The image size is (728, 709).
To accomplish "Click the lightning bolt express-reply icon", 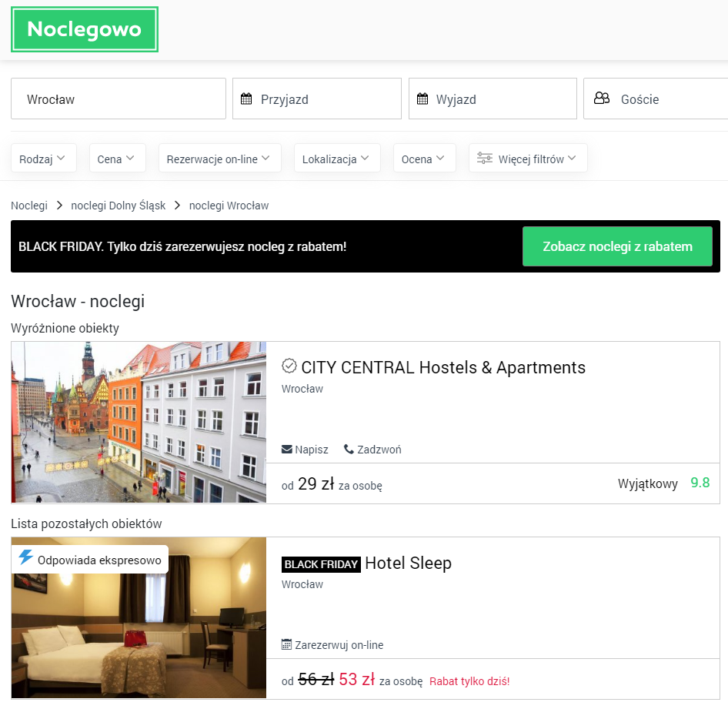I will pos(26,557).
